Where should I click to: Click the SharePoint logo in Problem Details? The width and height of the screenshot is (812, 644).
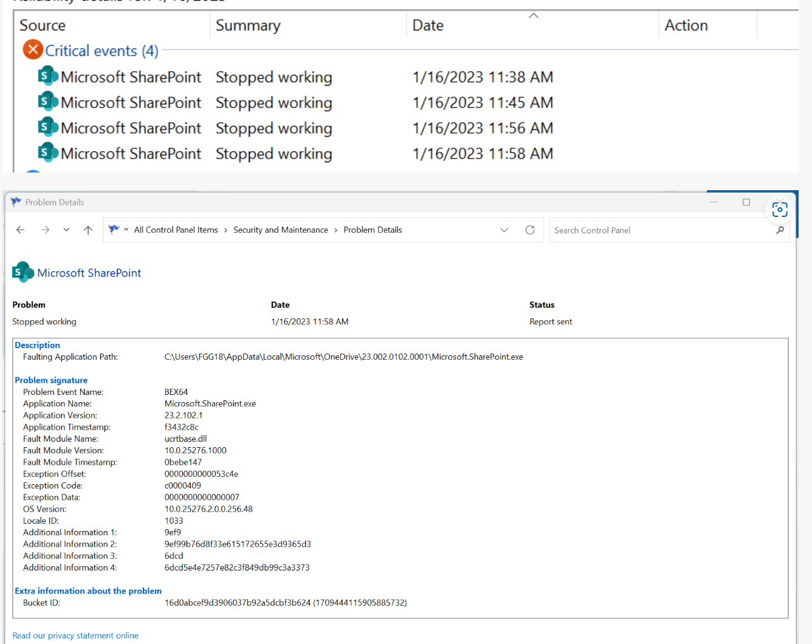coord(23,272)
